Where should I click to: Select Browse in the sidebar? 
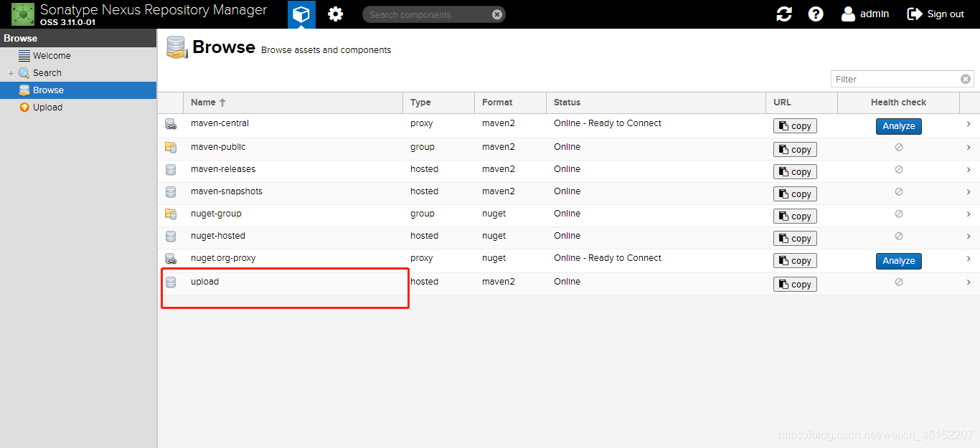click(x=78, y=90)
